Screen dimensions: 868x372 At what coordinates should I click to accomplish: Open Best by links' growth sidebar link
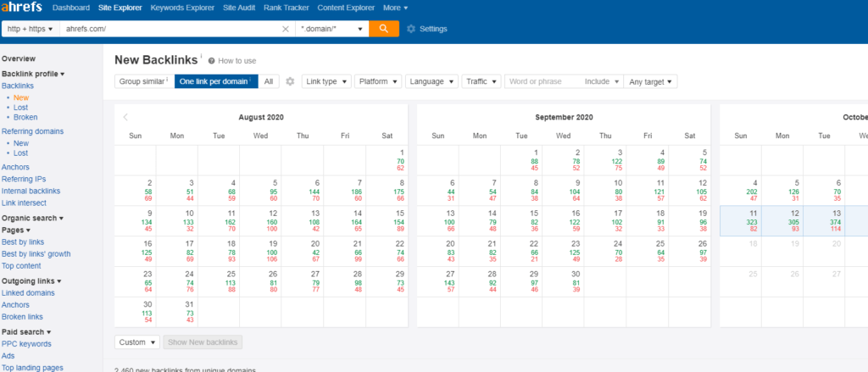pos(36,254)
